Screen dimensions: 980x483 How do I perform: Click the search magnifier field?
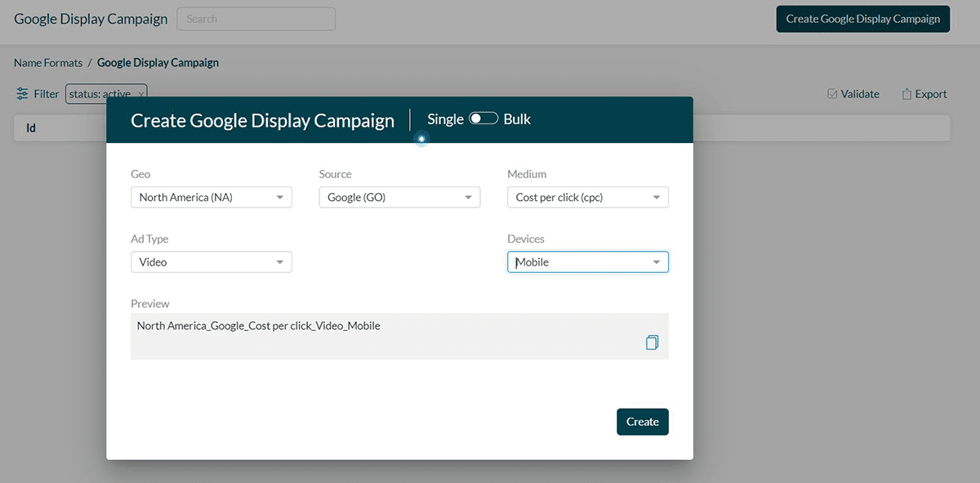pos(256,18)
